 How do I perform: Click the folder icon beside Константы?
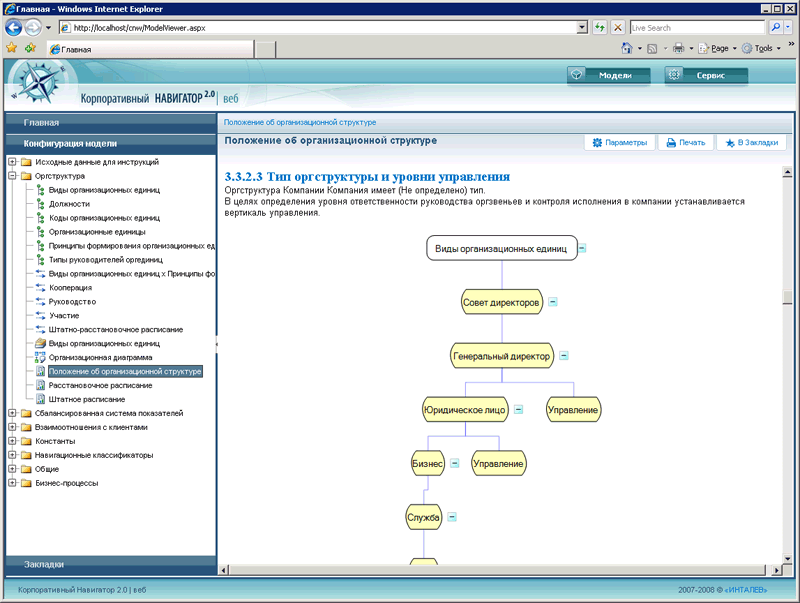point(26,441)
